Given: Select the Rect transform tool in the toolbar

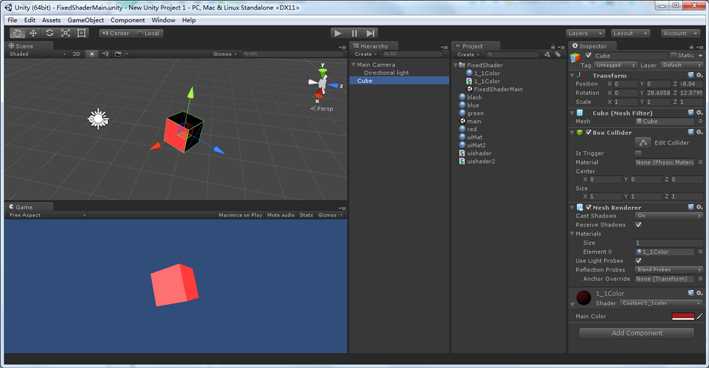Looking at the screenshot, I should pos(81,33).
